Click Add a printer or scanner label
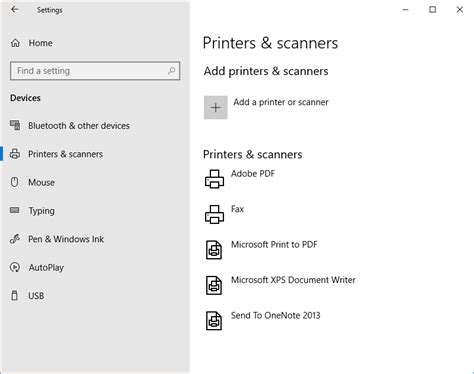 281,102
